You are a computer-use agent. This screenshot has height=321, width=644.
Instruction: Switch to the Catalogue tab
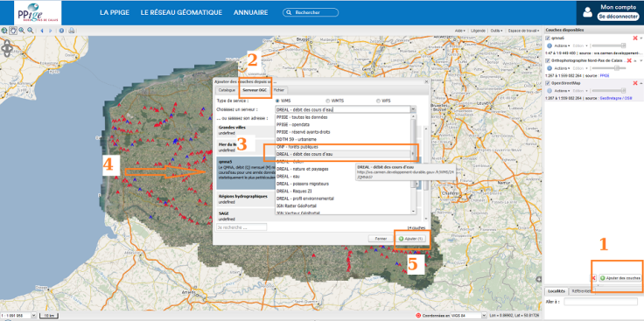click(227, 90)
